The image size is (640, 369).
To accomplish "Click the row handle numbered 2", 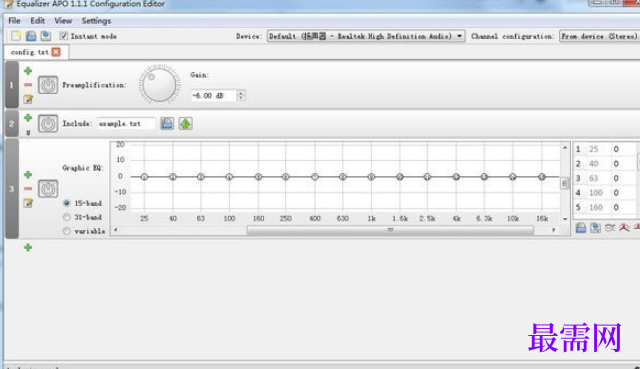I will (x=11, y=123).
